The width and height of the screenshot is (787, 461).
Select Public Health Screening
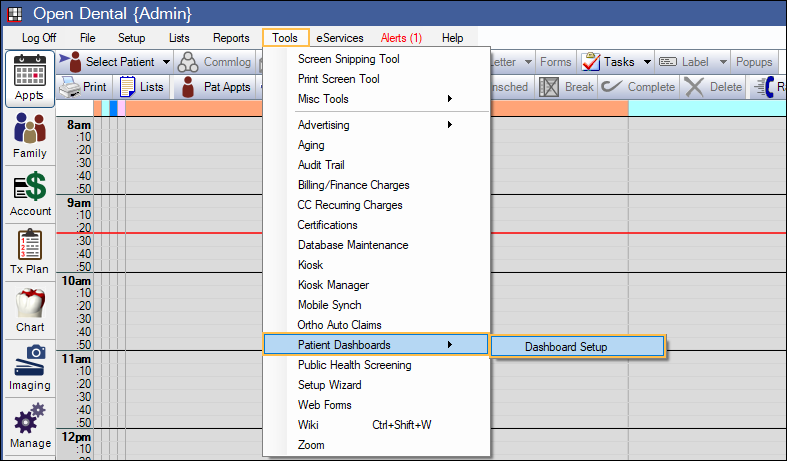(355, 365)
